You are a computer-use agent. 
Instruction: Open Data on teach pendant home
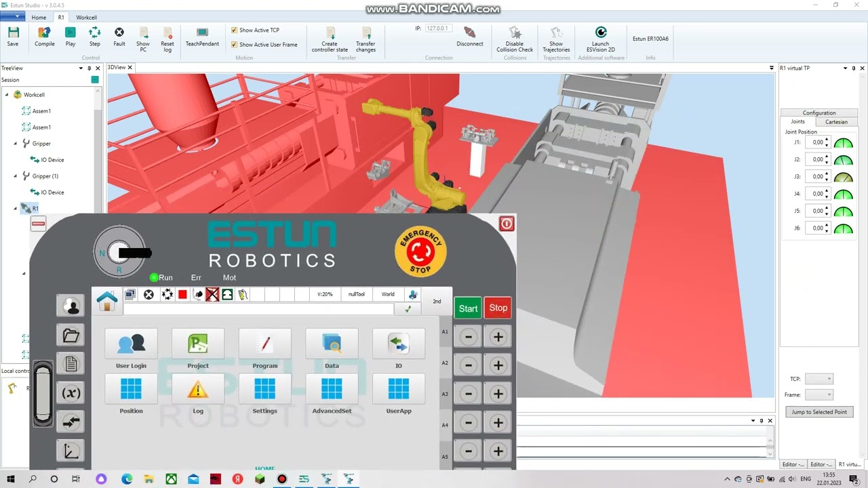point(332,344)
